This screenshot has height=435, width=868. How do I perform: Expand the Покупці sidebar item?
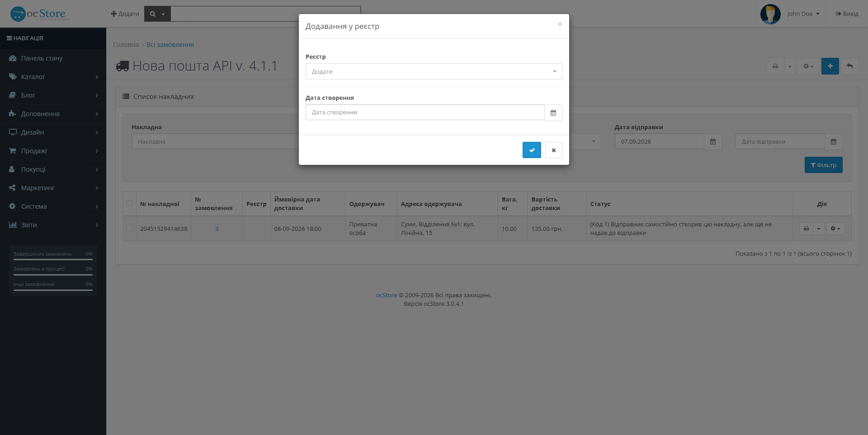tap(53, 169)
